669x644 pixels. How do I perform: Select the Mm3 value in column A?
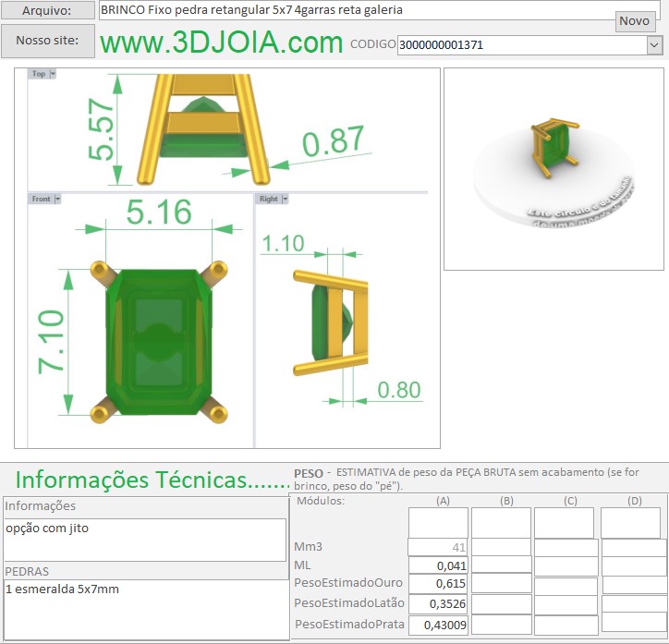click(439, 547)
